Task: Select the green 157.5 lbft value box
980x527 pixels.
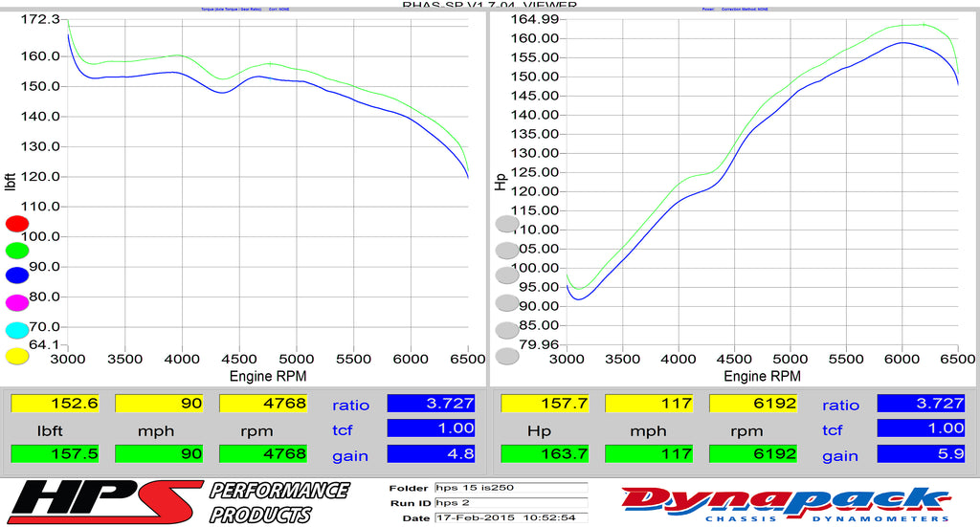Action: [54, 453]
